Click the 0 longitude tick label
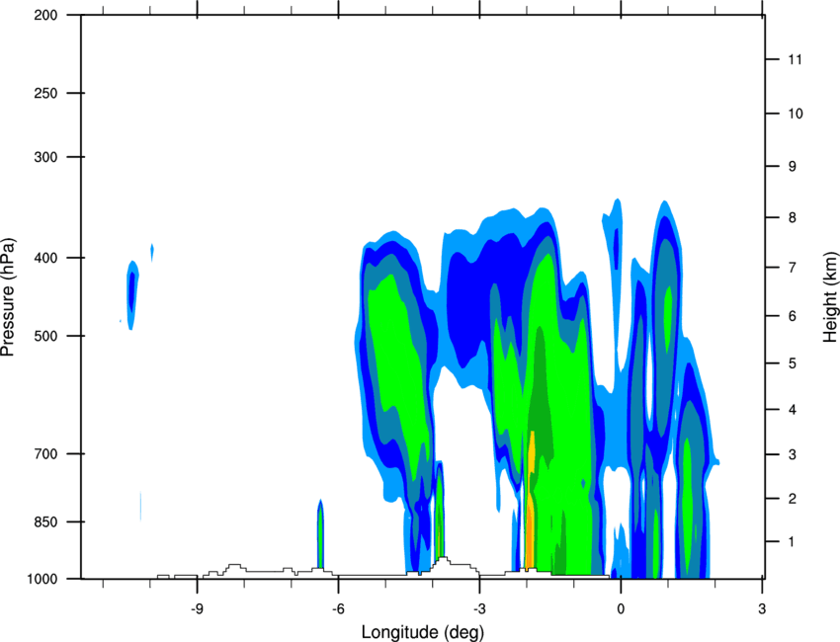The image size is (840, 642). click(x=621, y=609)
